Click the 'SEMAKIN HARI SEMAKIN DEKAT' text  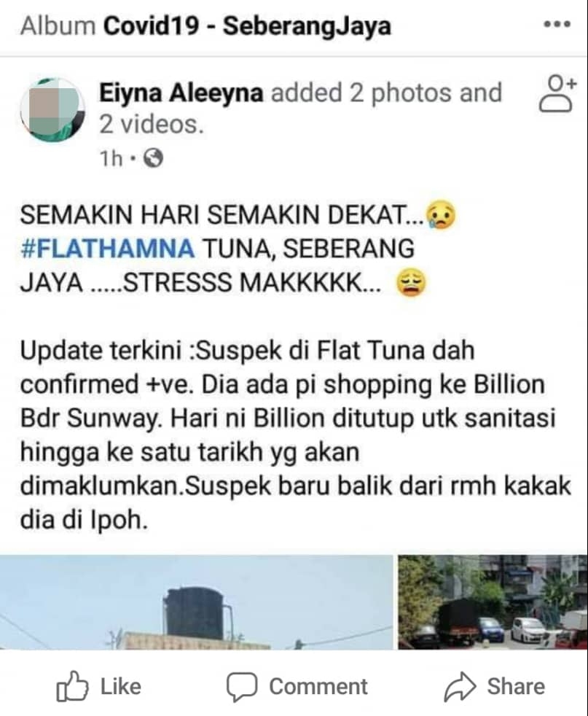(x=216, y=214)
